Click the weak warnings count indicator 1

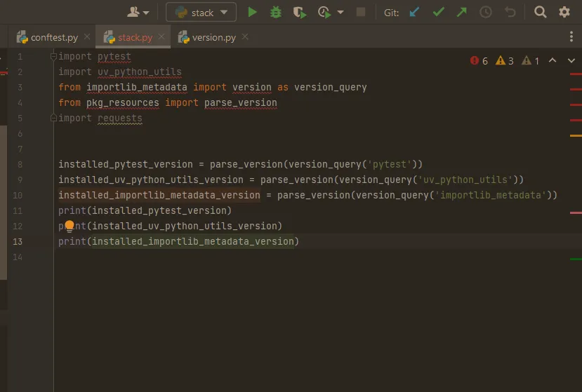531,60
